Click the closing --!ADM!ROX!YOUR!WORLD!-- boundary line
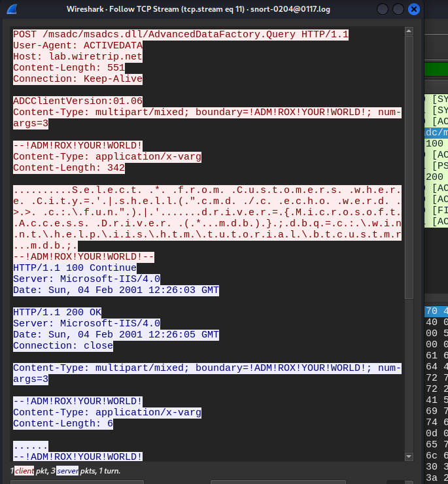This screenshot has height=484, width=448. pos(83,256)
